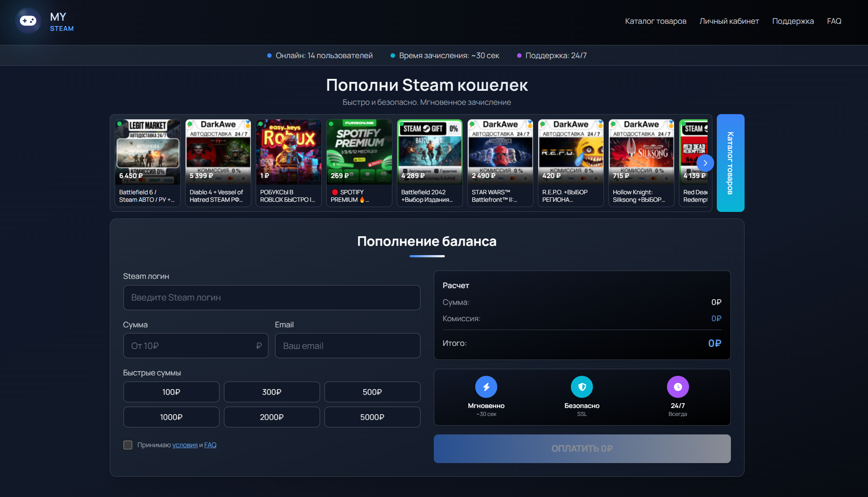The width and height of the screenshot is (868, 497).
Task: Click the purple 24/7 clock icon
Action: pos(678,386)
